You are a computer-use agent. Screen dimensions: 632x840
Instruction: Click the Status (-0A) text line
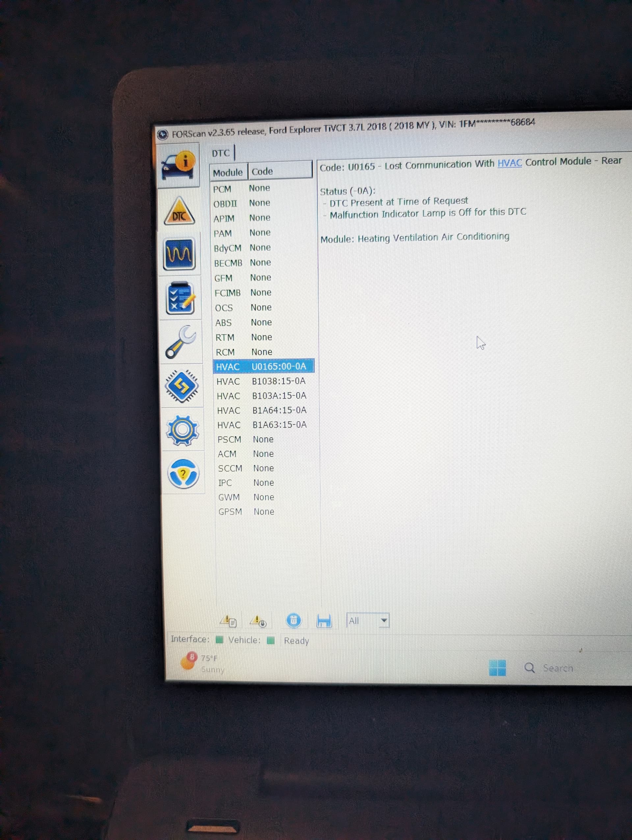click(348, 191)
